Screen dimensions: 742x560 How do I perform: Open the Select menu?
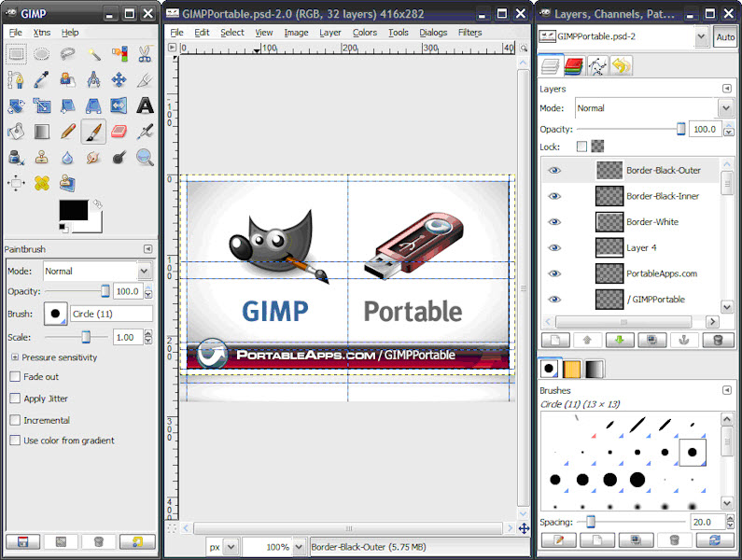232,33
